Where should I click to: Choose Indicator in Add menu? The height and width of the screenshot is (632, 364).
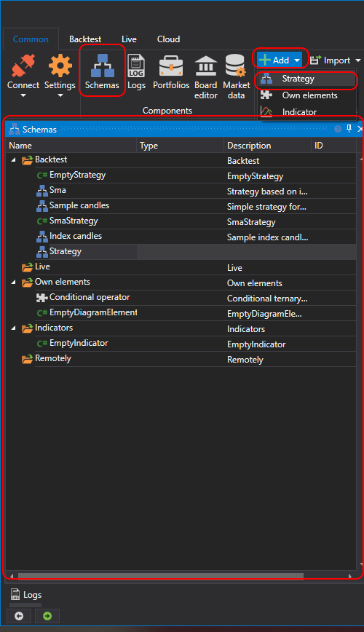[x=307, y=111]
